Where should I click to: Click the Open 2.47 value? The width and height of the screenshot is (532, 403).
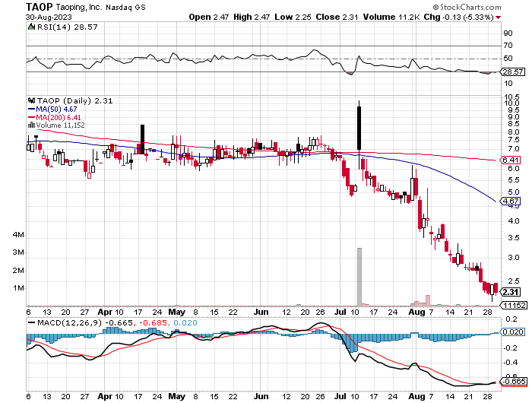pyautogui.click(x=209, y=17)
